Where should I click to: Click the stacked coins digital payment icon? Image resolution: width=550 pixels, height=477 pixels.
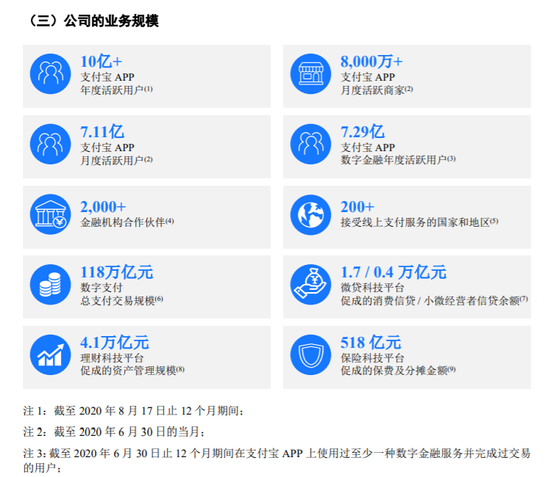click(x=51, y=284)
